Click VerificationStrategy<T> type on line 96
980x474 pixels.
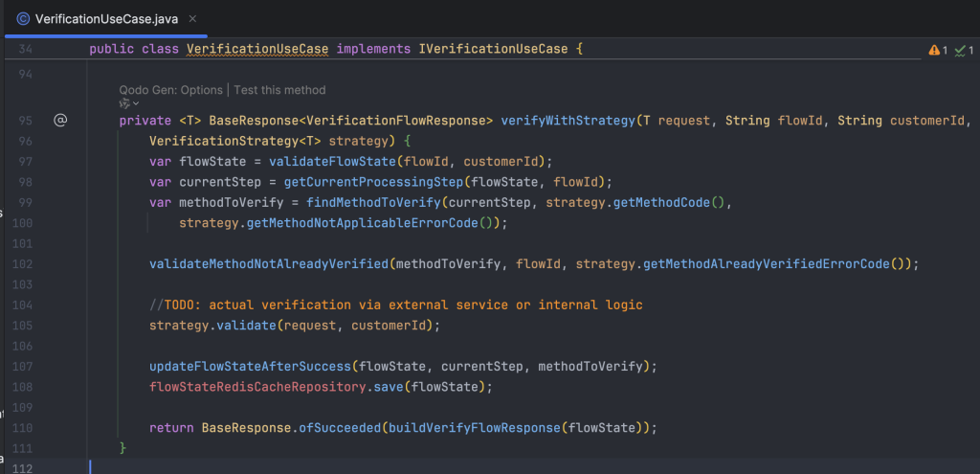(235, 141)
